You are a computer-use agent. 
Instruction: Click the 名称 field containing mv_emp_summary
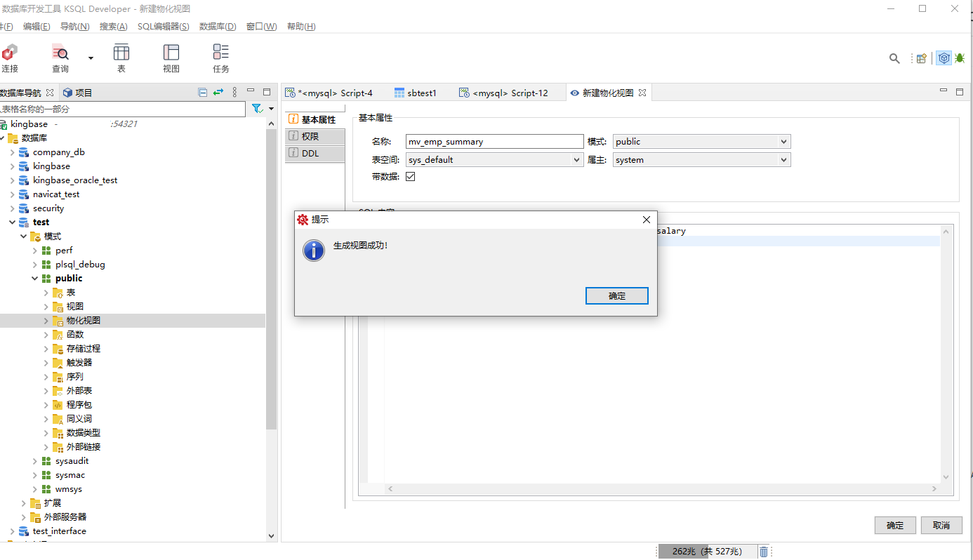(x=494, y=142)
